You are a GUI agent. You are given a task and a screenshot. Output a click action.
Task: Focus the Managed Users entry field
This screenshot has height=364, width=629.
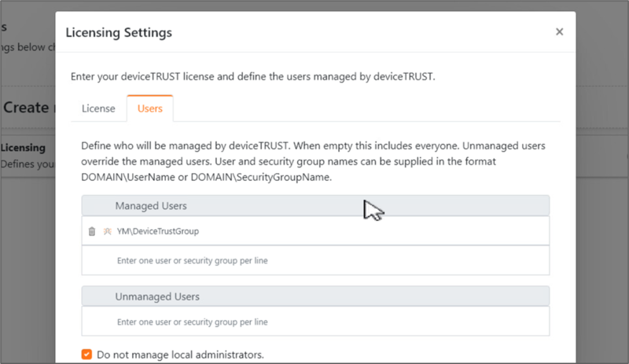point(315,260)
